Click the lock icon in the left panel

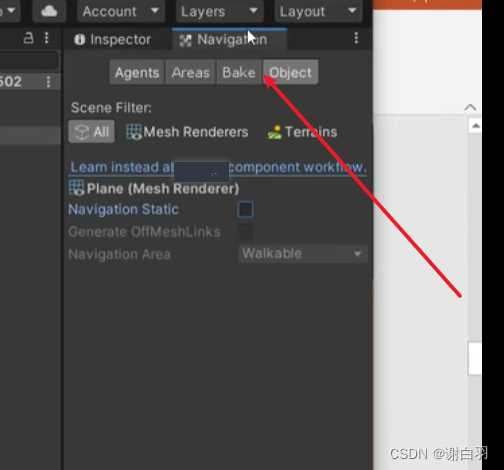[29, 38]
